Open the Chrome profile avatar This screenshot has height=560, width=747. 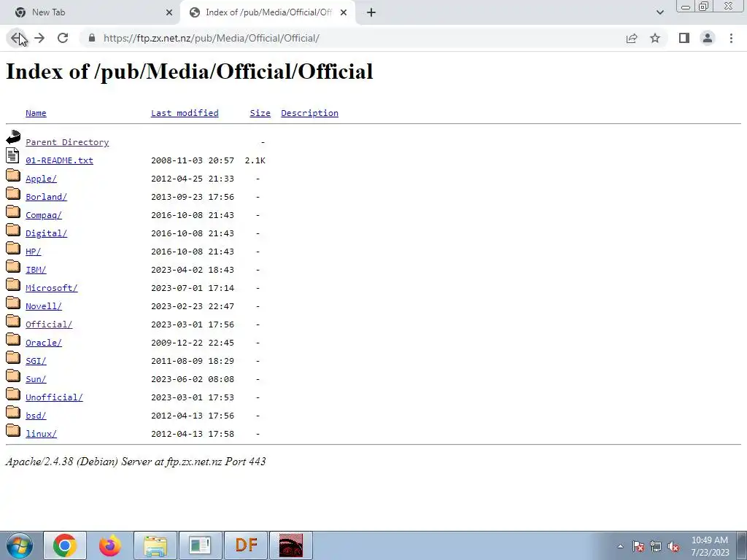tap(708, 38)
